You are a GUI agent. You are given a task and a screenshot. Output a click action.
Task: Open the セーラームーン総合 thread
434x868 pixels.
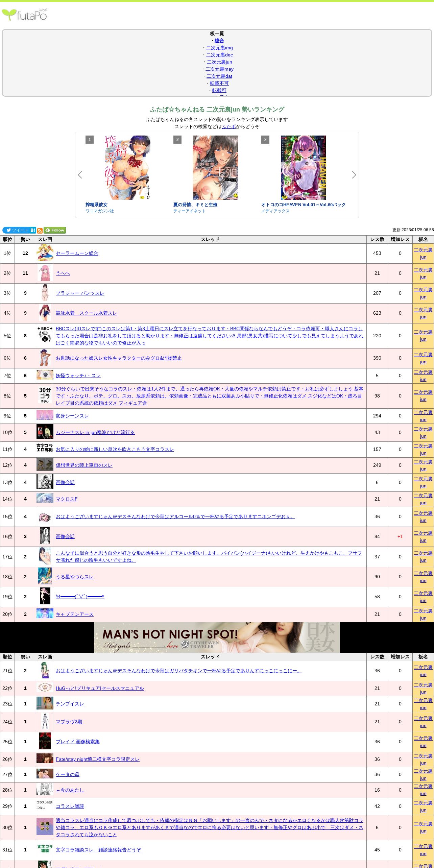click(x=77, y=253)
